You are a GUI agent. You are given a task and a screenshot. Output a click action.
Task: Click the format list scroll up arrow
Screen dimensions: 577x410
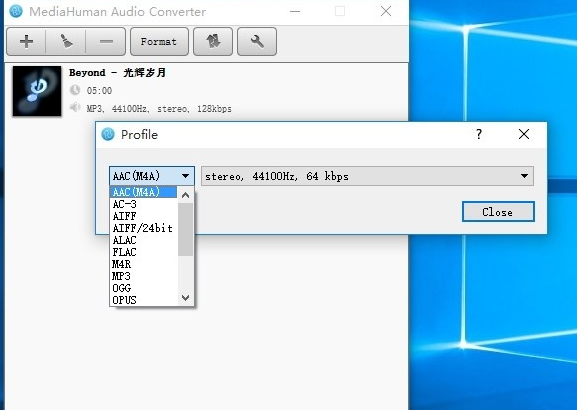[185, 195]
